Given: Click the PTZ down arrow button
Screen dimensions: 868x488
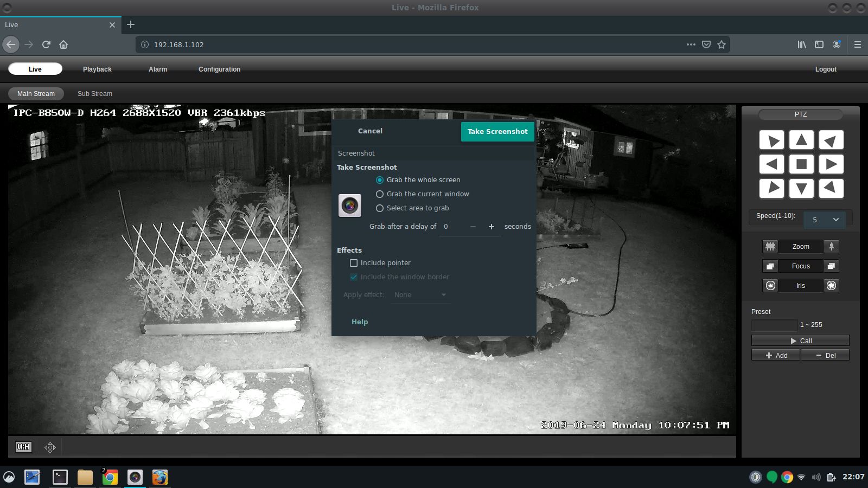Looking at the screenshot, I should tap(801, 188).
